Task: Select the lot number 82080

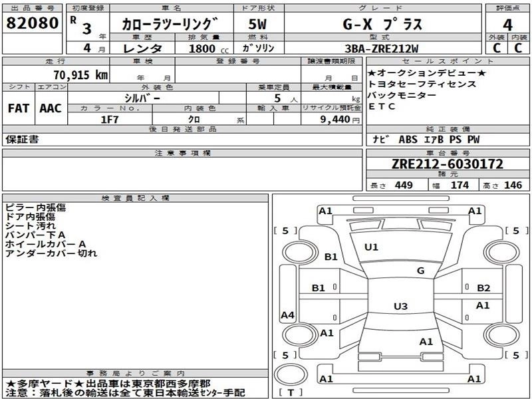Action: tap(33, 23)
